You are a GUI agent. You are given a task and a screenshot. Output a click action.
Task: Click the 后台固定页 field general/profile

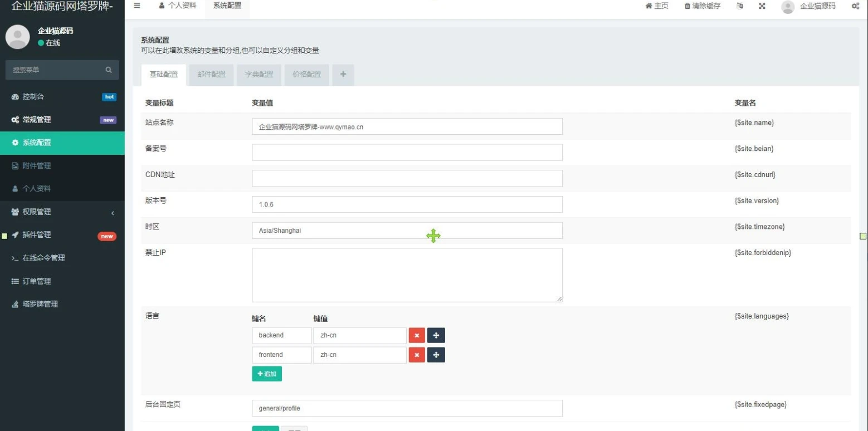[407, 408]
